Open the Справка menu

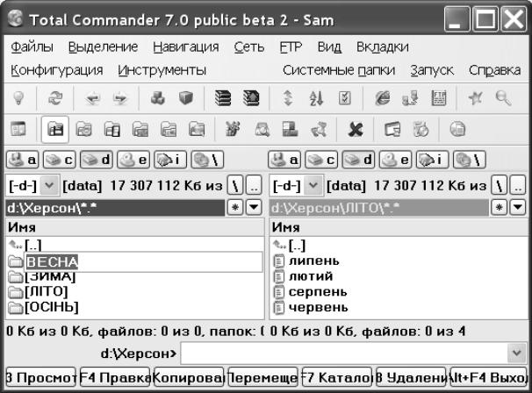point(494,70)
